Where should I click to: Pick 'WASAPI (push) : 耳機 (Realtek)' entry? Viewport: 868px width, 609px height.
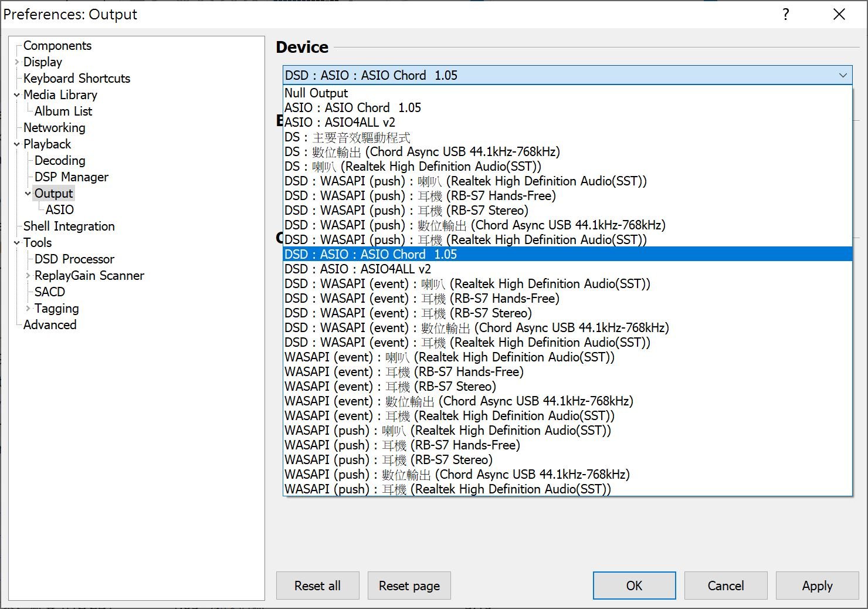click(x=567, y=489)
